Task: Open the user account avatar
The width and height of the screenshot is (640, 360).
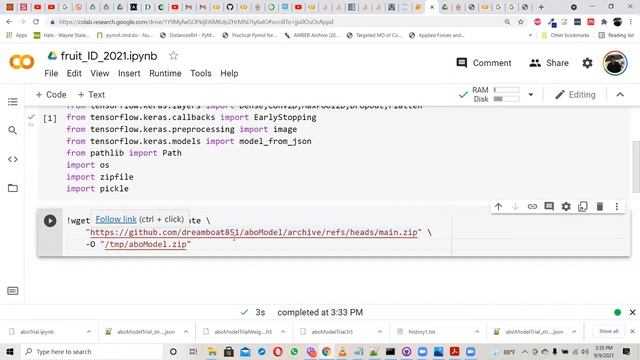Action: coord(615,63)
